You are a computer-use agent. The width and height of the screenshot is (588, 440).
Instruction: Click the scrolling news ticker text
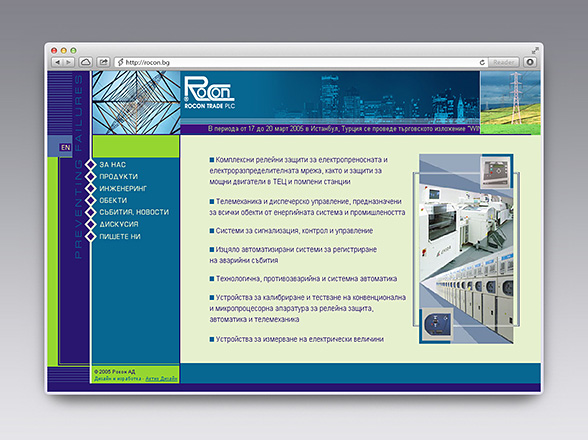[344, 129]
